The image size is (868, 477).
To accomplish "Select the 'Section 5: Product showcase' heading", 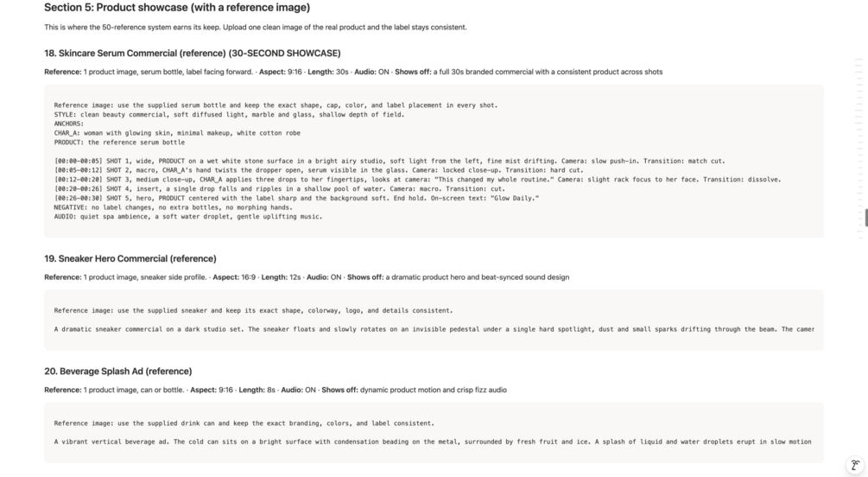I will pos(177,8).
